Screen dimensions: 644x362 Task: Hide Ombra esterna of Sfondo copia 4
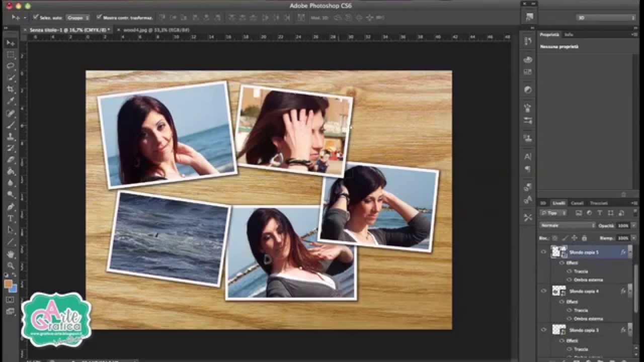point(569,319)
